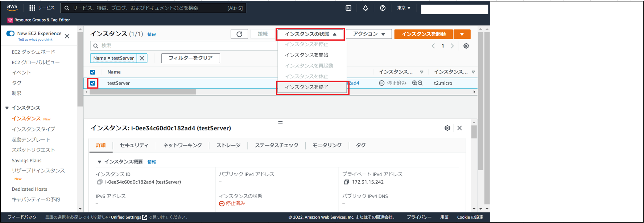This screenshot has height=223, width=644.
Task: Focus the AWS services search field
Action: point(153,8)
